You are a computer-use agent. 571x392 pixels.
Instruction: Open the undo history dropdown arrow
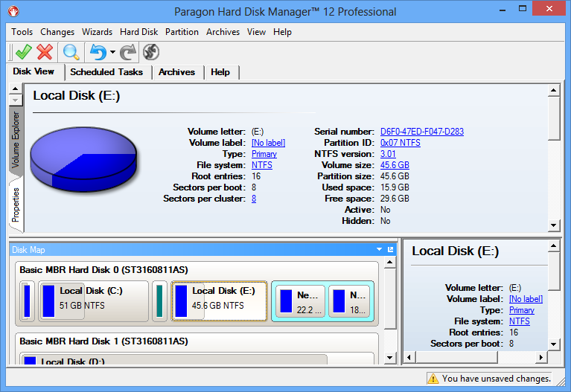[x=112, y=52]
